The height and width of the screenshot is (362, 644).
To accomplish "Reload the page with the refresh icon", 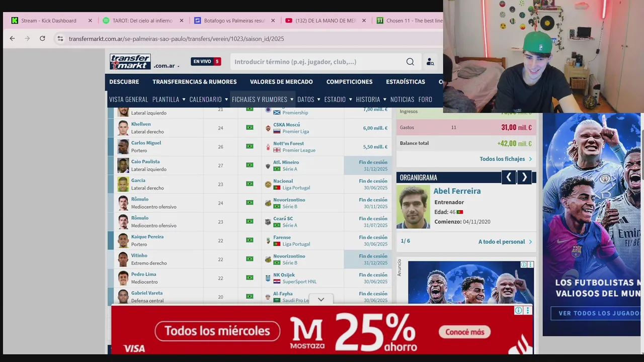I will point(42,39).
